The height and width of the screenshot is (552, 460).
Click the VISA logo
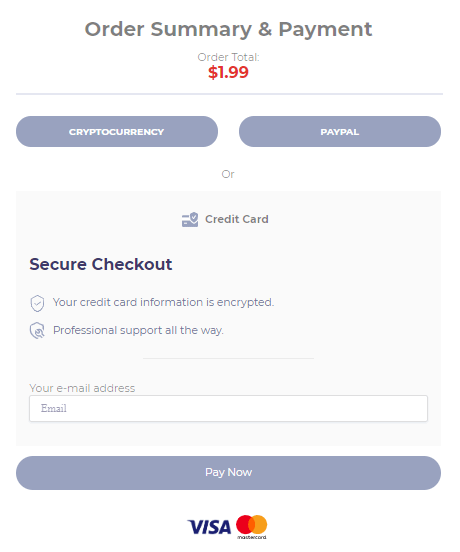click(x=209, y=527)
